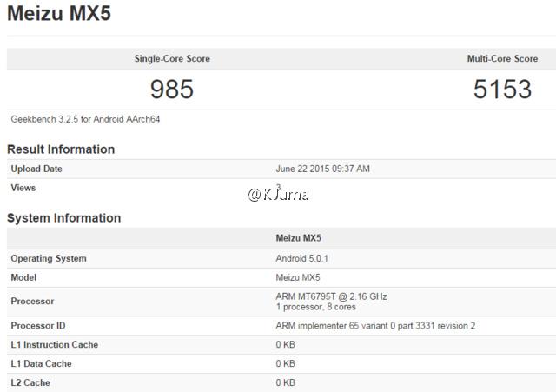Viewport: 556px width, 392px height.
Task: Click the 1 processor, 8 cores text
Action: pos(315,307)
